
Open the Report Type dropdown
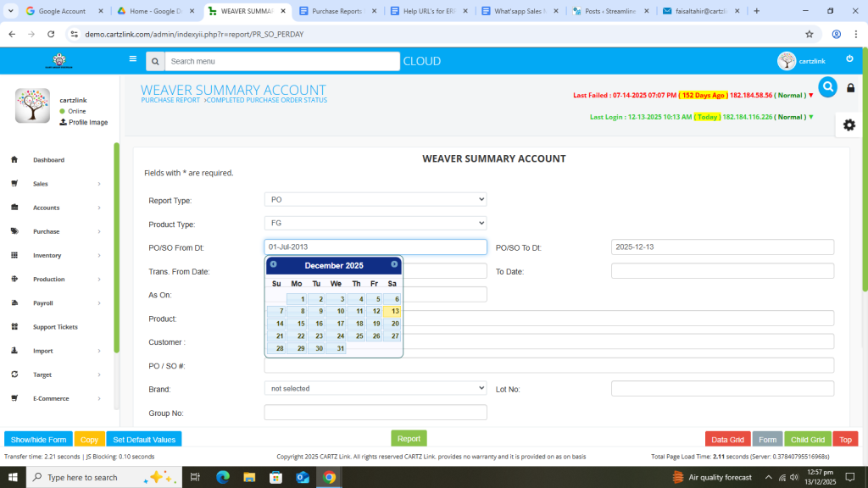click(376, 199)
